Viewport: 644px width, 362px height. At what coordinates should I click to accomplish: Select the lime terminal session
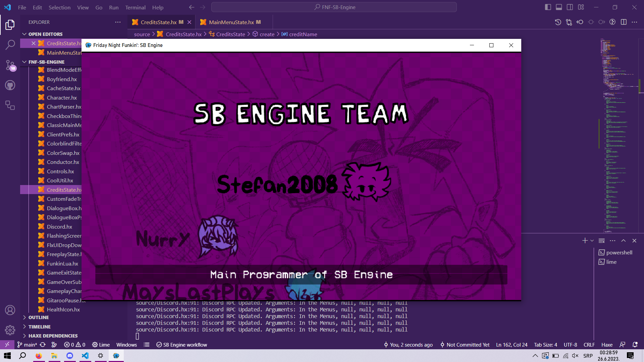click(611, 262)
